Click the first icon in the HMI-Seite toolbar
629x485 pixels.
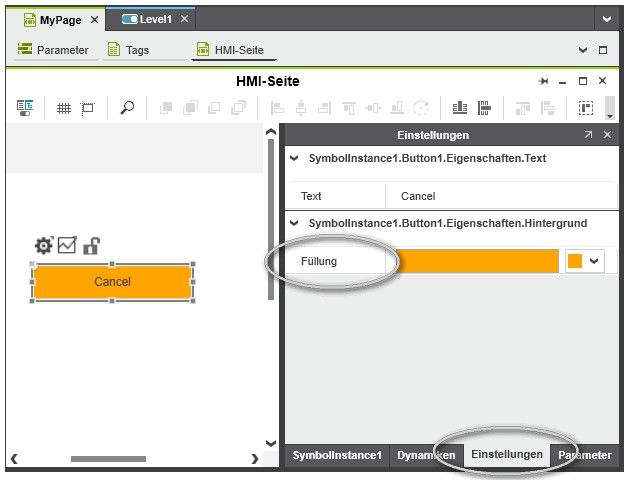coord(25,109)
